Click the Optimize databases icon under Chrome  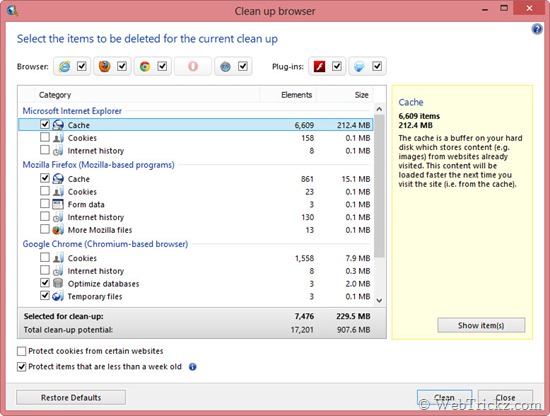point(58,283)
